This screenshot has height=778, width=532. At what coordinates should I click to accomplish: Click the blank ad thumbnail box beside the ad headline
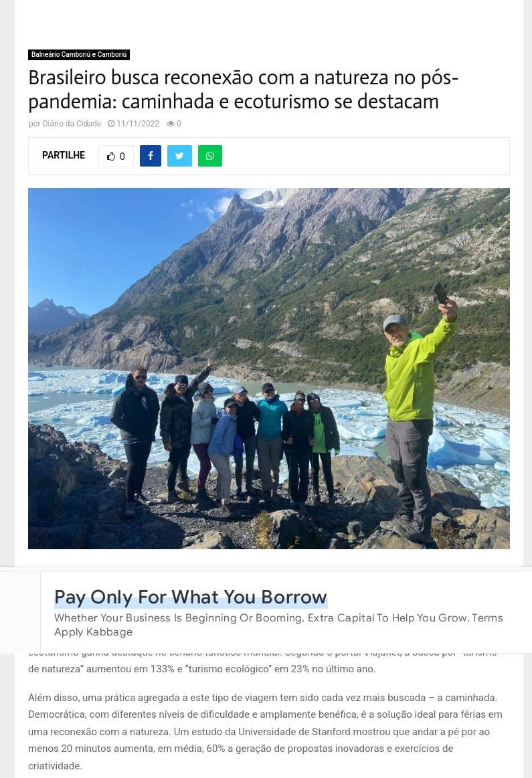click(20, 612)
